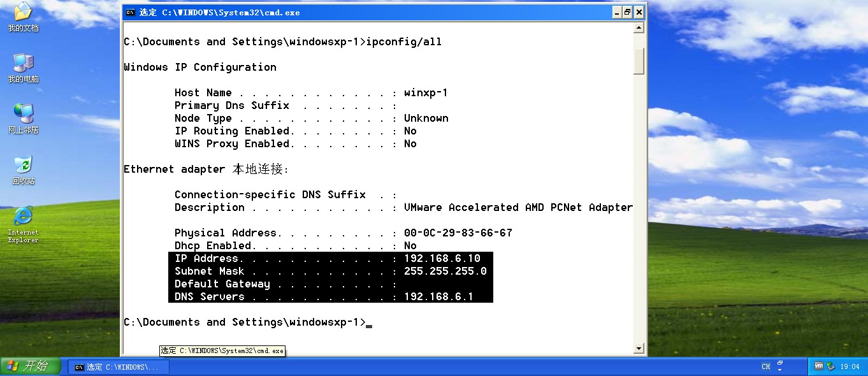This screenshot has height=376, width=868.
Task: Open the 我的文档 desktop icon
Action: 23,17
